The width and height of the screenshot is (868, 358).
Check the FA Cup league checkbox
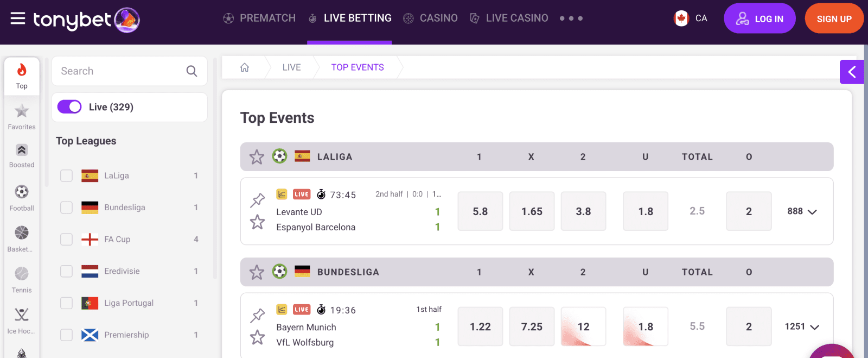coord(66,239)
